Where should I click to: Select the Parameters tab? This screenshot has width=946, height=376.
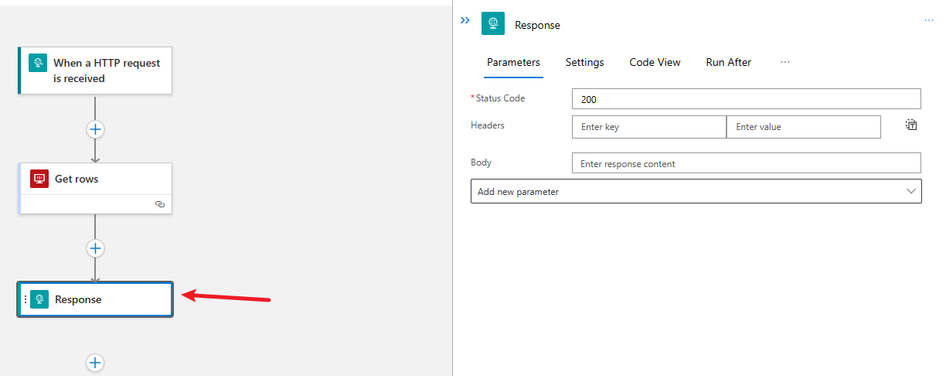[x=513, y=62]
